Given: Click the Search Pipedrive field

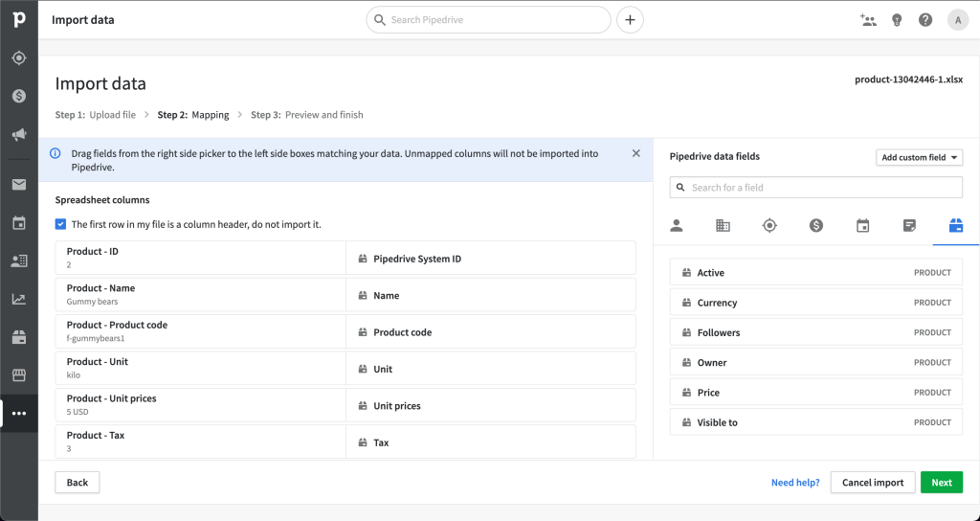Looking at the screenshot, I should [x=488, y=20].
